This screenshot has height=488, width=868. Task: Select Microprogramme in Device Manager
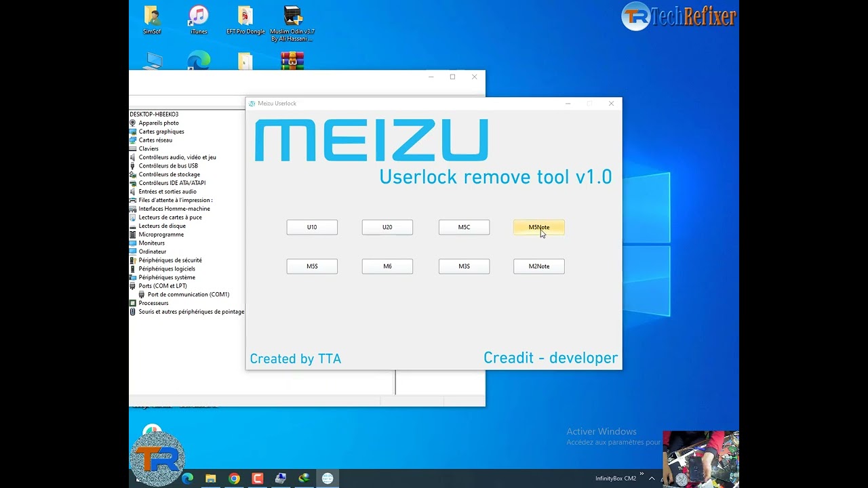click(x=161, y=235)
